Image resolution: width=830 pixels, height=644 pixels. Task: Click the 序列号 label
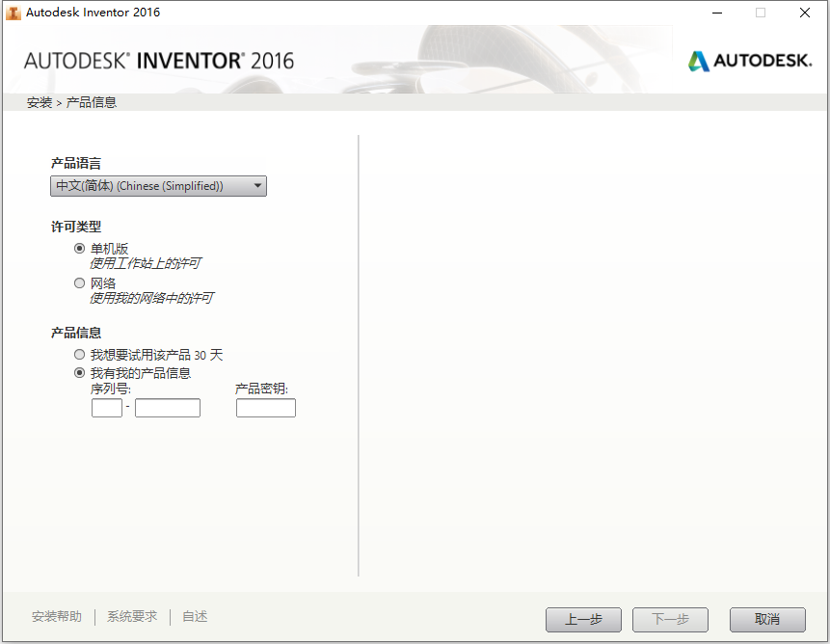point(111,389)
